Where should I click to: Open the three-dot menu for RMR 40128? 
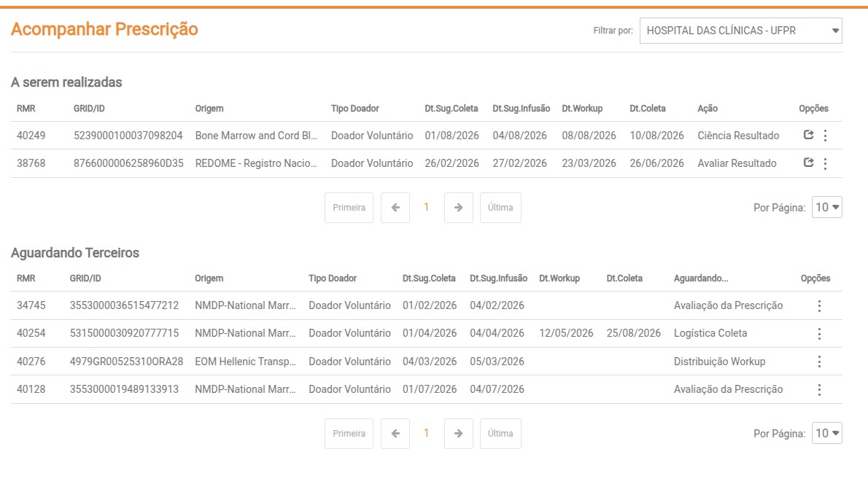[x=819, y=389]
